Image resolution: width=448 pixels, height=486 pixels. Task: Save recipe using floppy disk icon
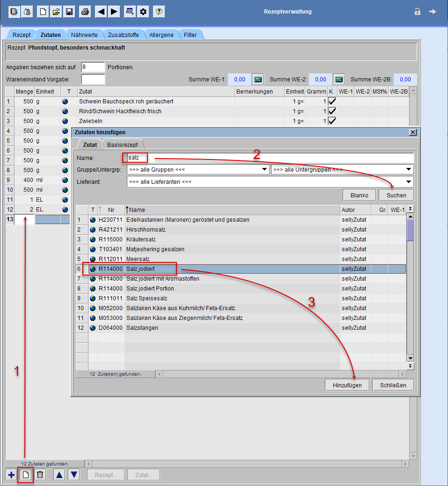pyautogui.click(x=69, y=12)
